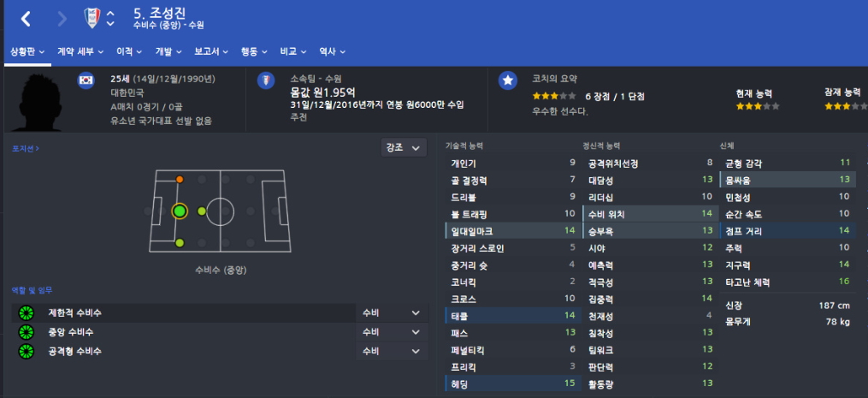
Task: Click the back arrow navigation icon
Action: pos(26,19)
